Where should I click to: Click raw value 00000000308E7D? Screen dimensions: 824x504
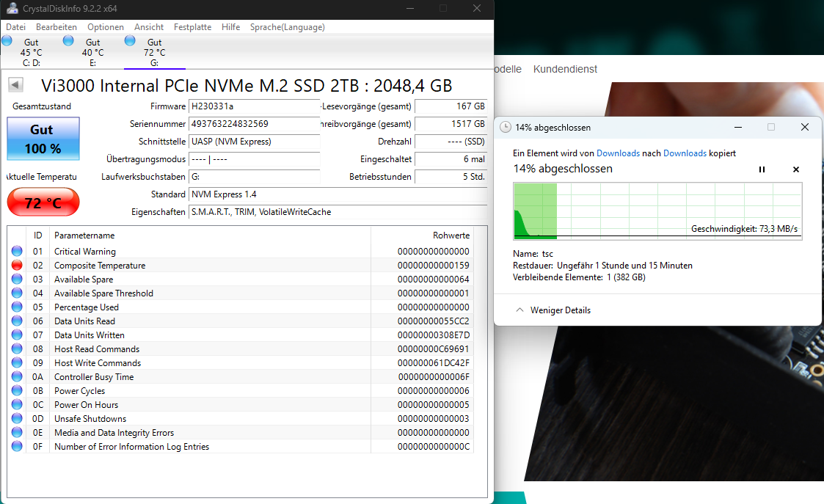[434, 335]
